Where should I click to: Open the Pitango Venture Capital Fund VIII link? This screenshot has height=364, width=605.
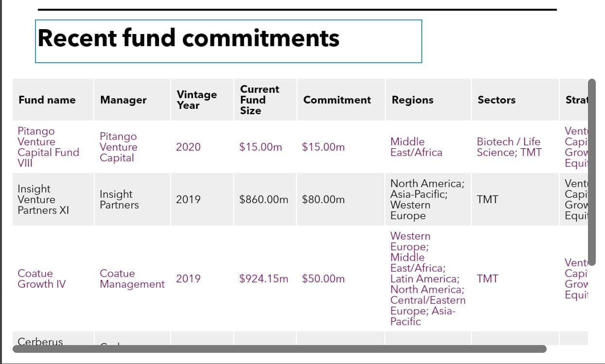click(48, 147)
